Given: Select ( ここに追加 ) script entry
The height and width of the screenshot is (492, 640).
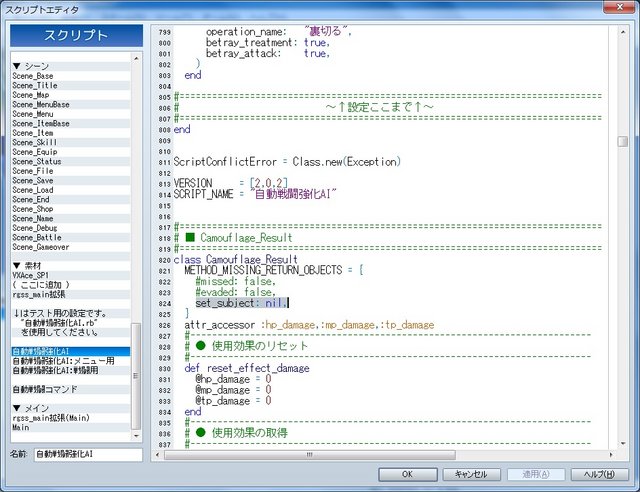Looking at the screenshot, I should click(71, 285).
